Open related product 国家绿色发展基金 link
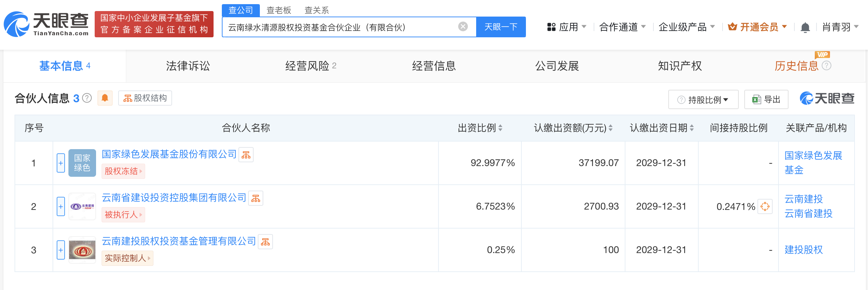Image resolution: width=868 pixels, height=290 pixels. coord(813,163)
